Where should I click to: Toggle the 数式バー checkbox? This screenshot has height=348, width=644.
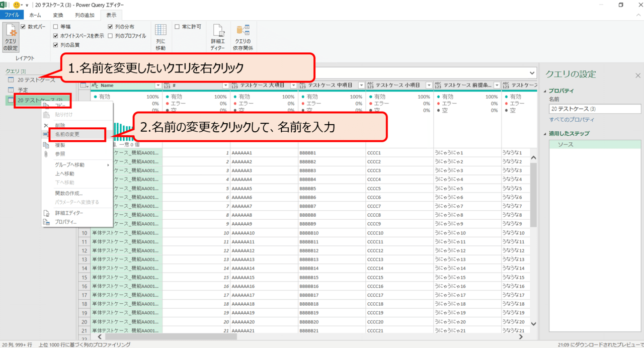(x=23, y=27)
